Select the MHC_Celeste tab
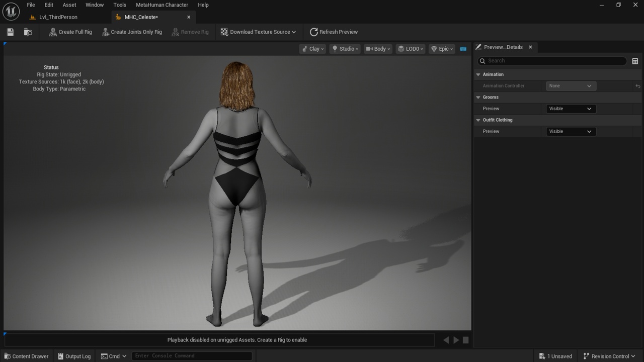The height and width of the screenshot is (362, 644). tap(141, 17)
